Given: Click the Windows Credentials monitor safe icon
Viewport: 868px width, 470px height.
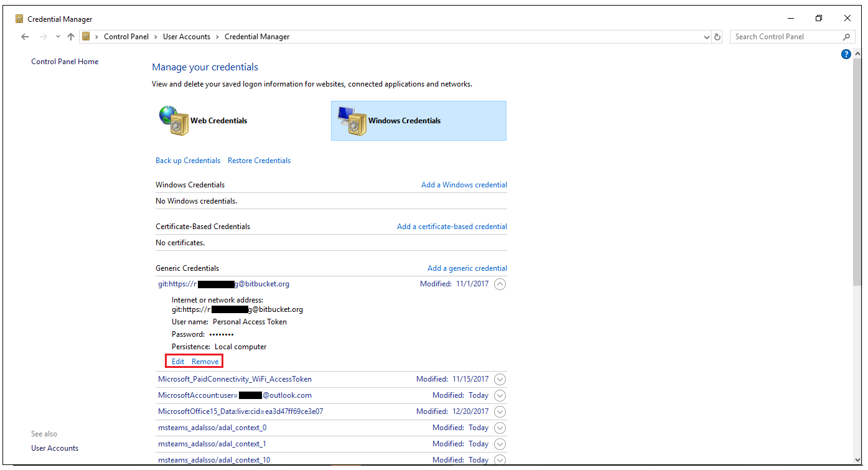Looking at the screenshot, I should coord(352,121).
